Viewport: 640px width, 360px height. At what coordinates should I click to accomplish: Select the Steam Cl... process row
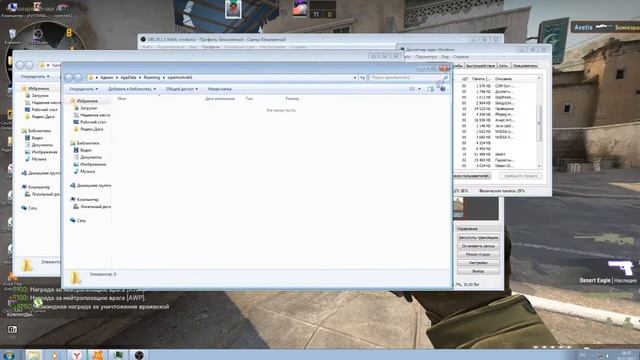point(496,166)
